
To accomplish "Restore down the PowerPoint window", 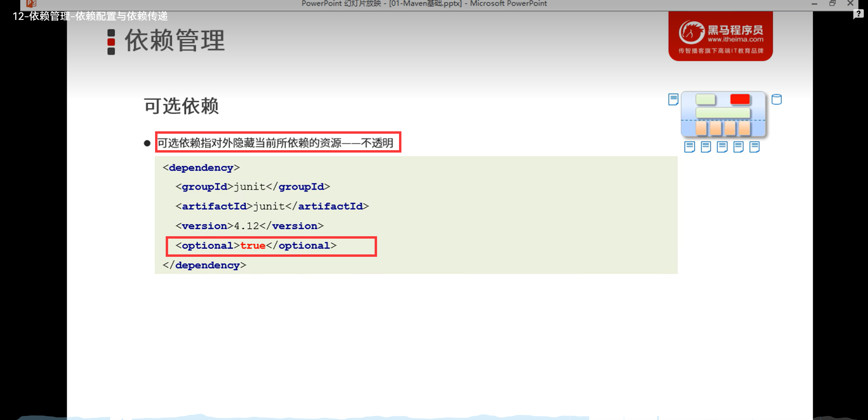I will tap(832, 3).
